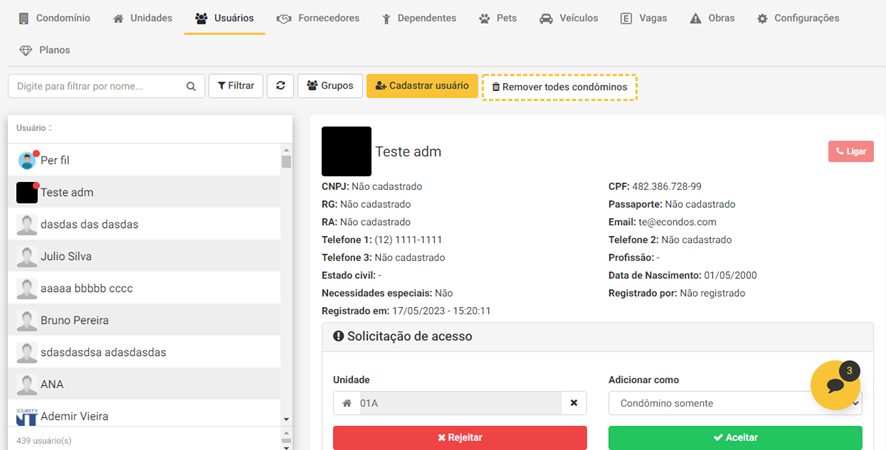Screen dimensions: 886x450
Task: Focus the filter by name field
Action: tap(106, 86)
